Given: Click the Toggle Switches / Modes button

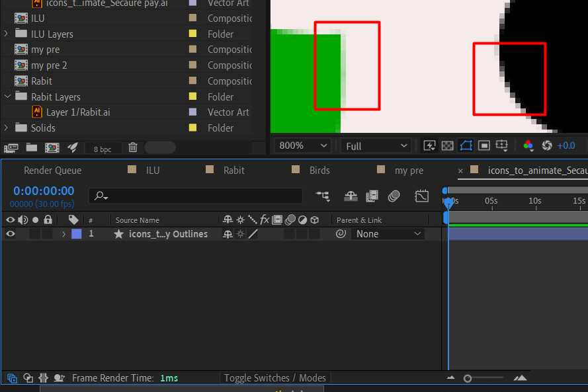Looking at the screenshot, I should coord(274,377).
